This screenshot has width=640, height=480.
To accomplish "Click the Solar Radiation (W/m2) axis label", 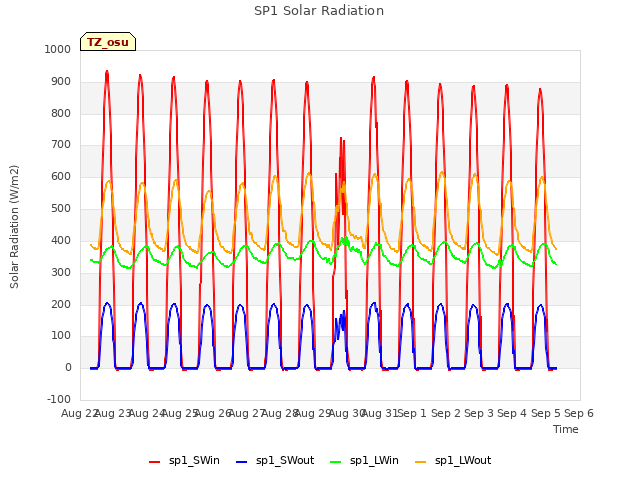I will click(x=14, y=227).
